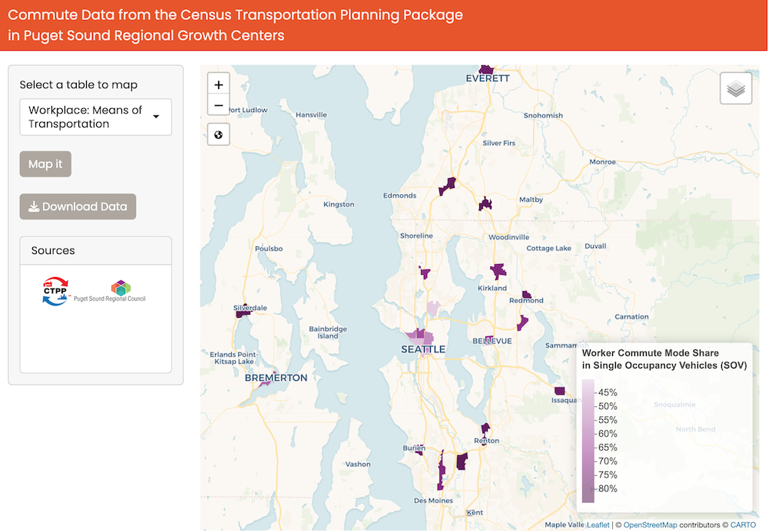The width and height of the screenshot is (768, 532).
Task: Zoom out on the map
Action: point(219,106)
